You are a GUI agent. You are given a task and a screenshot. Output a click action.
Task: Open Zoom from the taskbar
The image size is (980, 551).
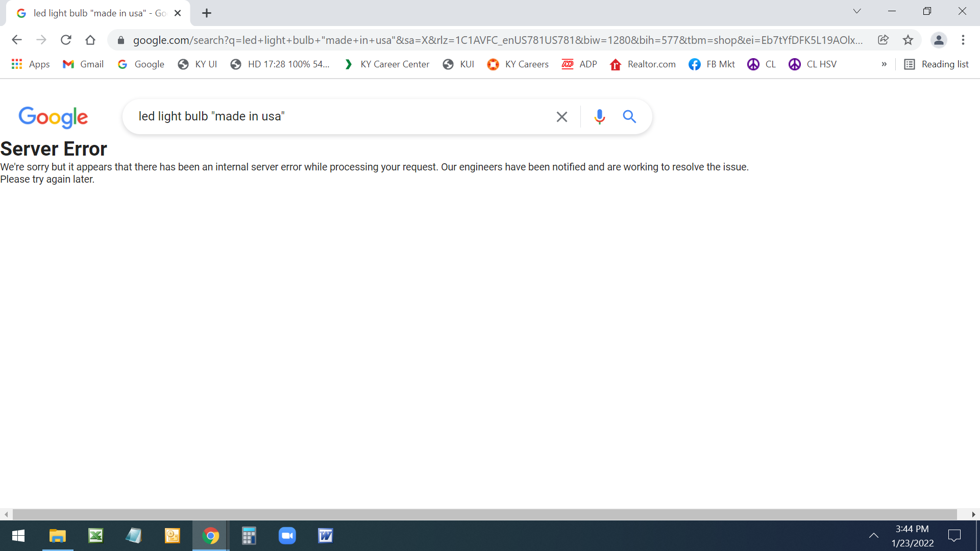[287, 536]
